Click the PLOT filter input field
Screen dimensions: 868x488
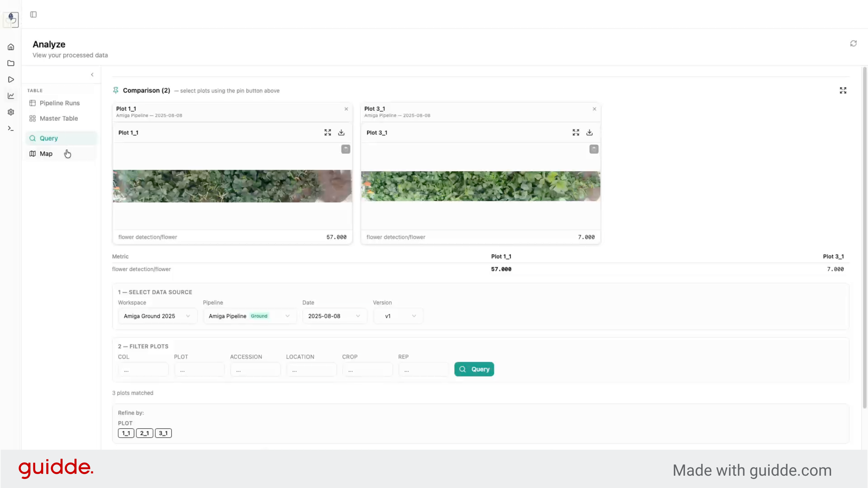click(x=199, y=369)
